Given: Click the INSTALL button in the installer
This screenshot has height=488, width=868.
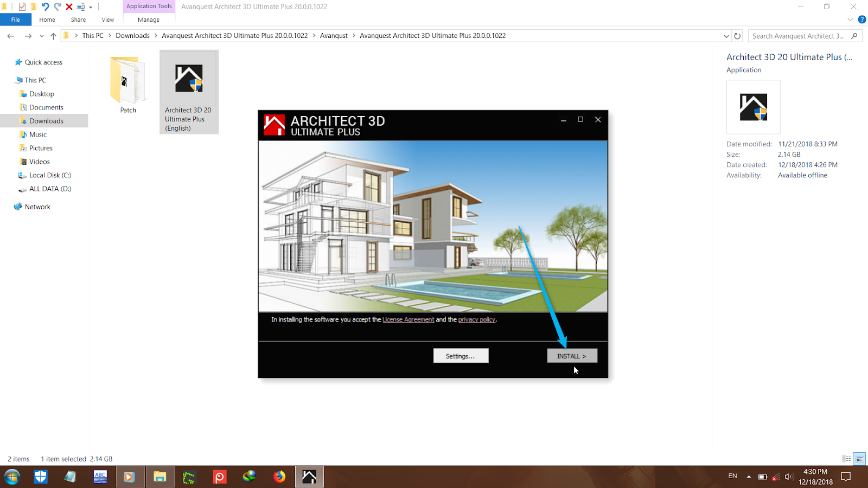Looking at the screenshot, I should coord(571,356).
